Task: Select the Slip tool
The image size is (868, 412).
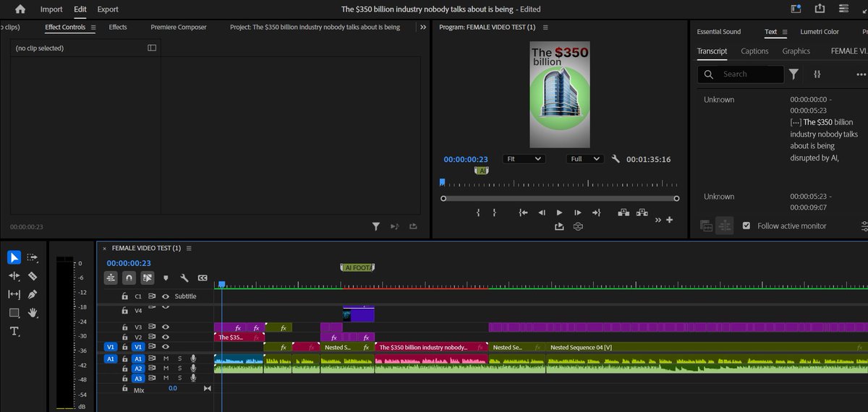Action: tap(14, 294)
